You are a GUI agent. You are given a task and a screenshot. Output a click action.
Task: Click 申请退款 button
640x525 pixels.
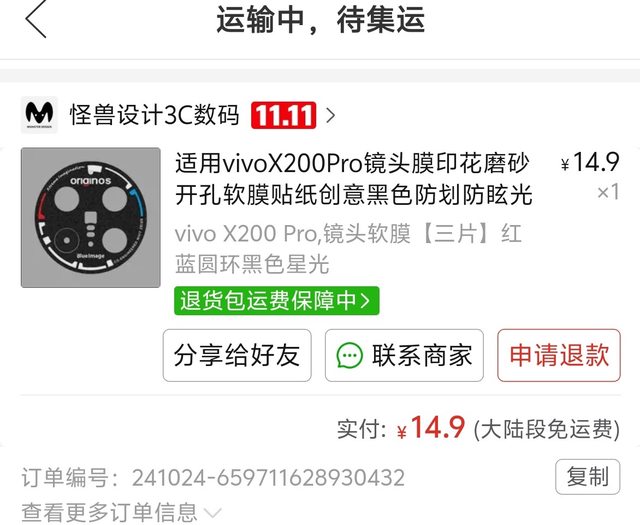(559, 355)
